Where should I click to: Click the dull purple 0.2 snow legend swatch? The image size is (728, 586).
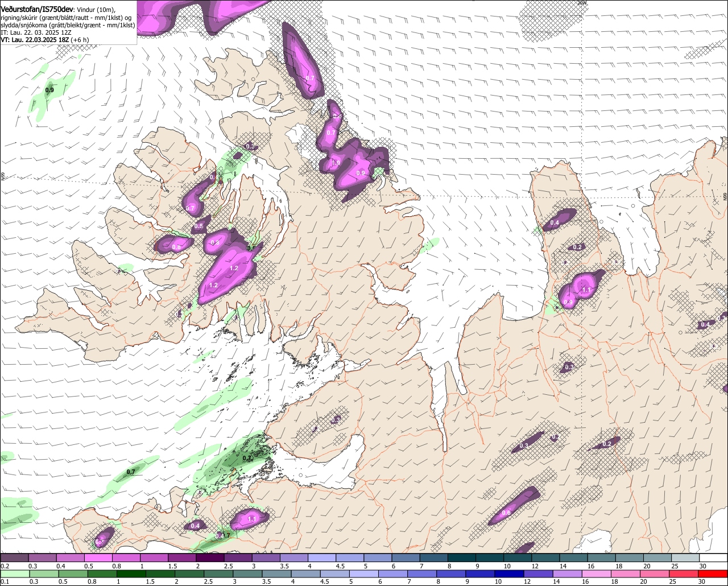[x=14, y=558]
